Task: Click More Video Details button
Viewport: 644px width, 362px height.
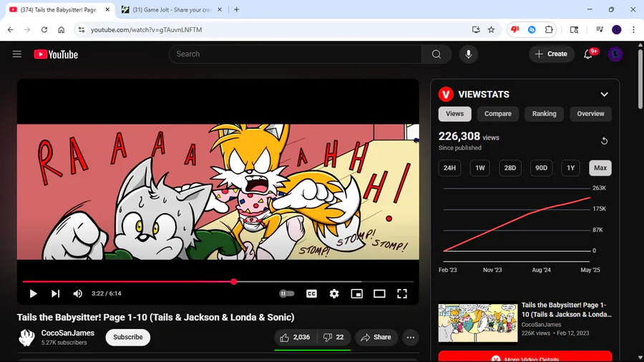Action: click(x=525, y=357)
